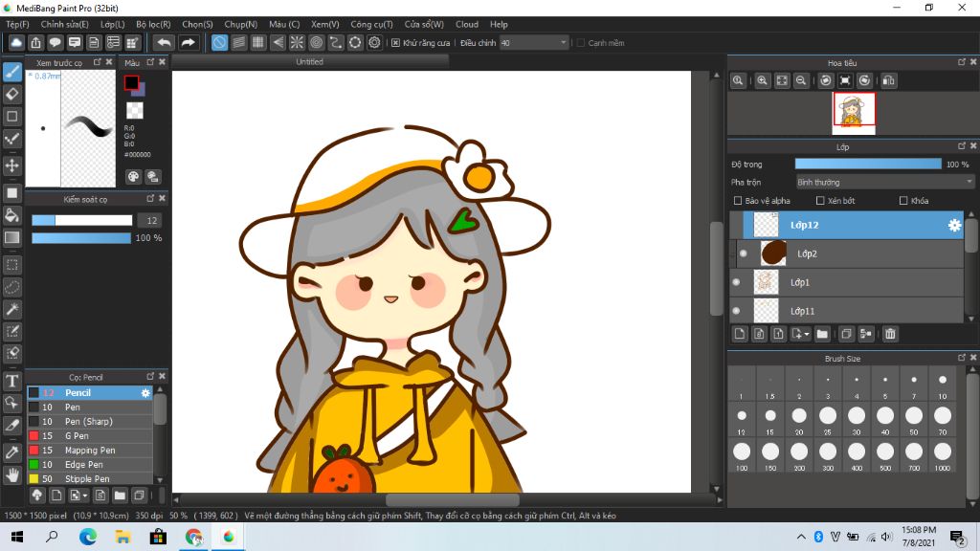
Task: Enable the Khóa checkbox
Action: (903, 201)
